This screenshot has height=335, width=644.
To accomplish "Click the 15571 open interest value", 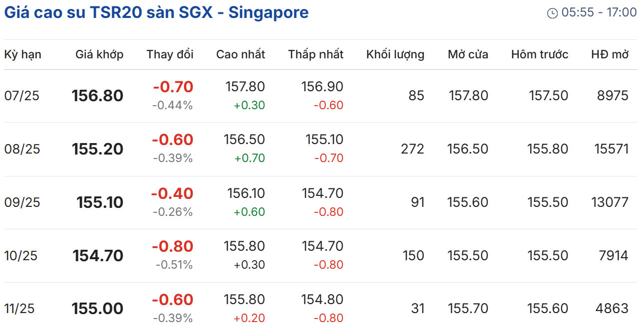I will click(x=611, y=149).
